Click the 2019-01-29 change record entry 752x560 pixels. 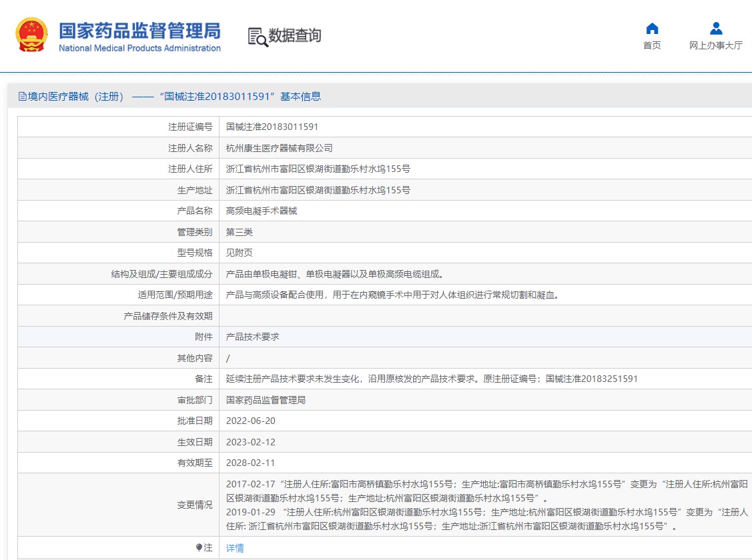tap(487, 519)
